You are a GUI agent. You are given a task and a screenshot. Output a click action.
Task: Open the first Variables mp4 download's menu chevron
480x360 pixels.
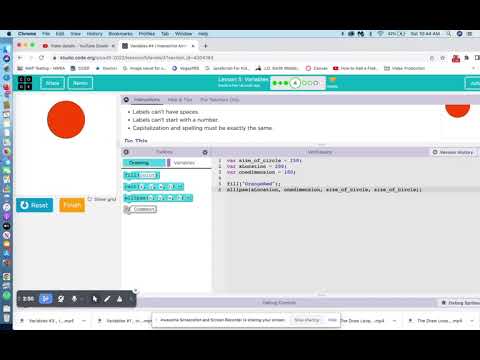tap(84, 321)
